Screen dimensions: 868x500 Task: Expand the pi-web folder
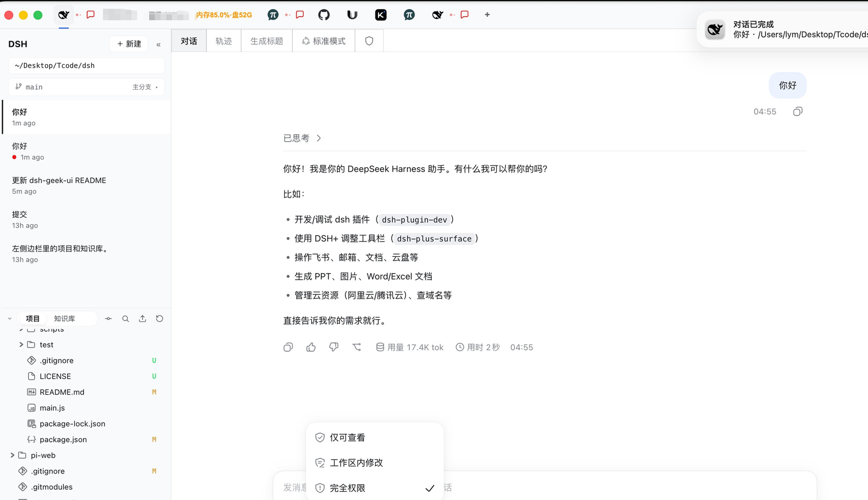click(12, 455)
